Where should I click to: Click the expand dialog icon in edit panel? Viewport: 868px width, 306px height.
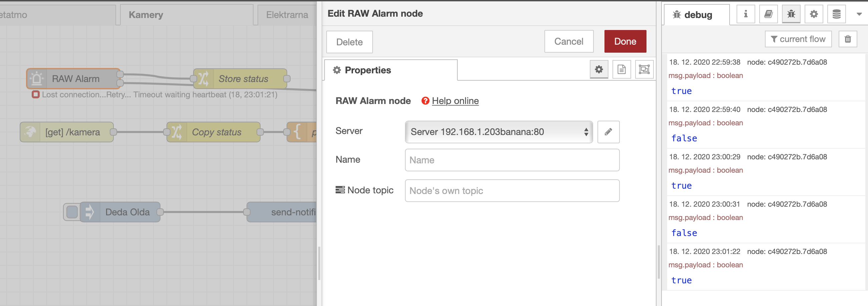coord(644,70)
